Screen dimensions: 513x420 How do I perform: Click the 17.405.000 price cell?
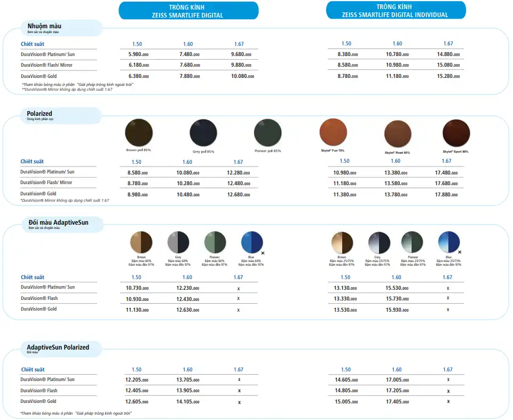(398, 402)
